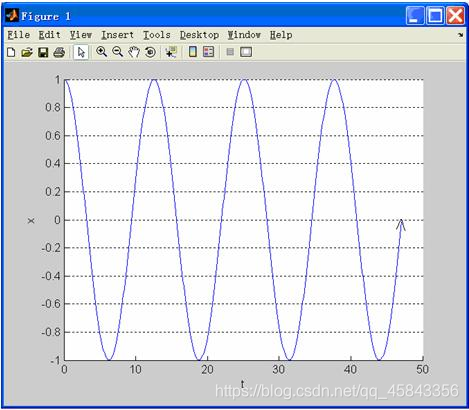Click the x-axis tick label "50"
Screen dimensions: 469x410
point(422,369)
